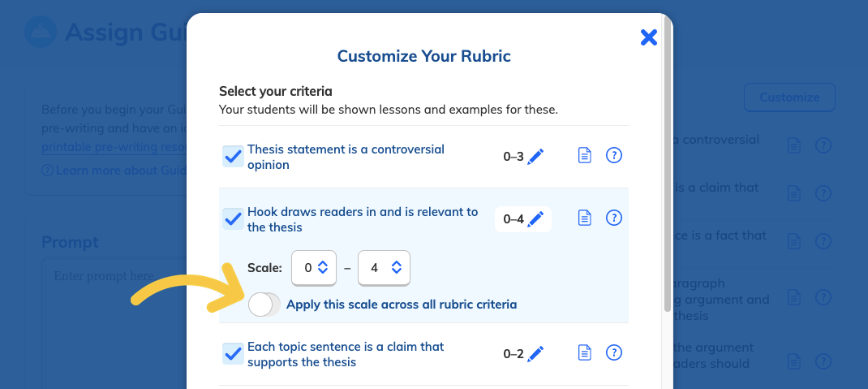Click background help icon beside 'is a fact that'

(x=823, y=241)
